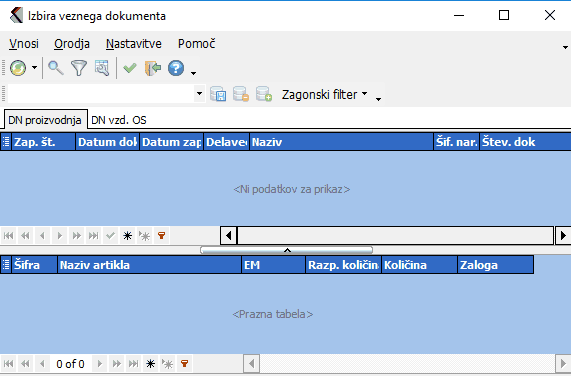Go to first record in upper navigator

pyautogui.click(x=9, y=236)
